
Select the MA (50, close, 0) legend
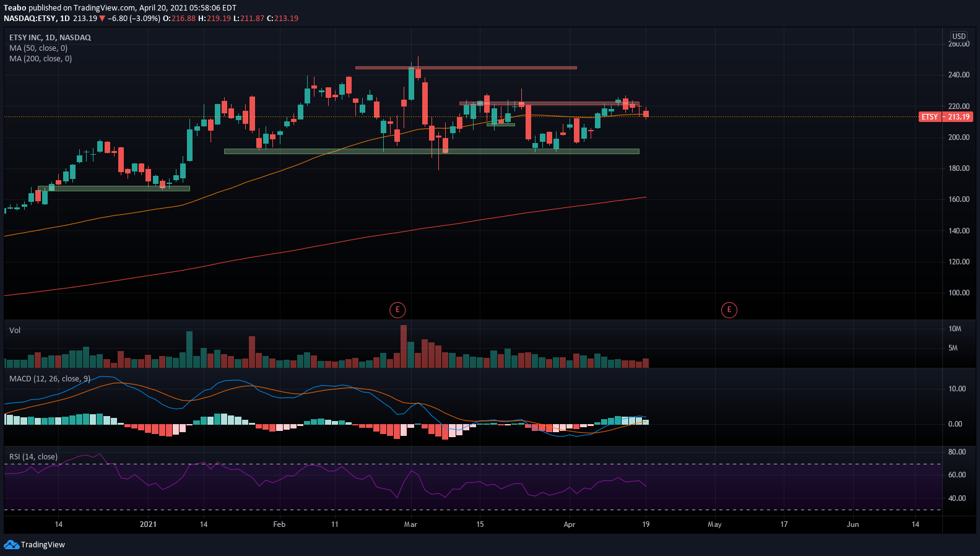pos(38,48)
